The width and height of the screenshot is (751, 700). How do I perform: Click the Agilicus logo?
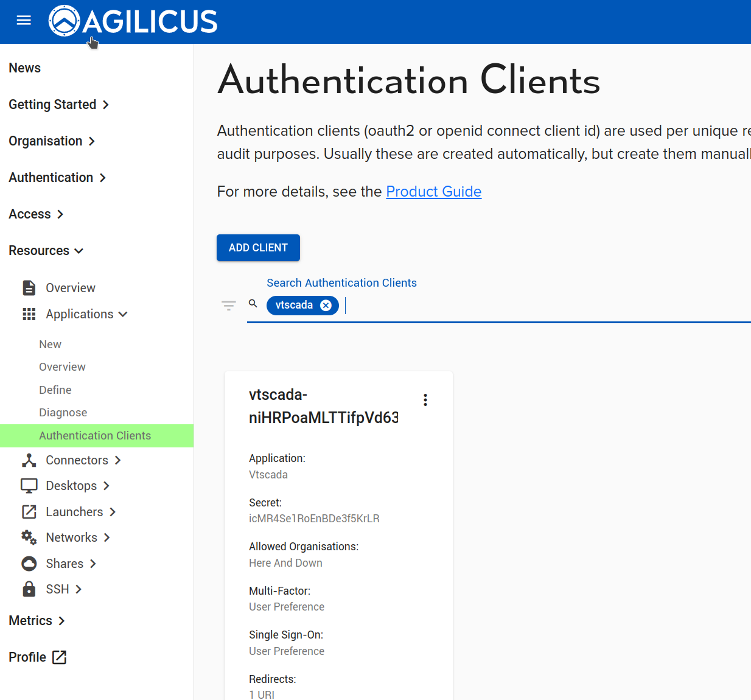point(133,21)
